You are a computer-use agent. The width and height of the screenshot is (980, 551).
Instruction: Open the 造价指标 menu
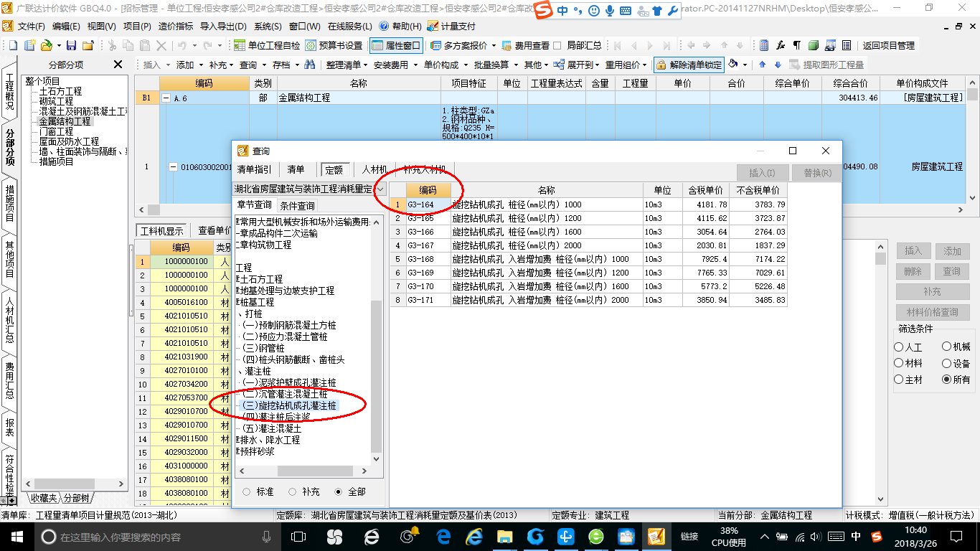pyautogui.click(x=176, y=27)
